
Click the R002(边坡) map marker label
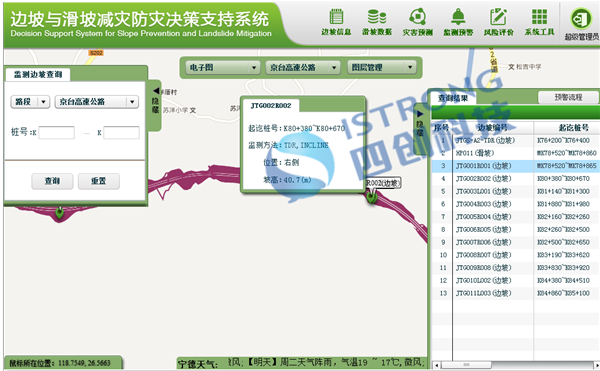click(383, 183)
